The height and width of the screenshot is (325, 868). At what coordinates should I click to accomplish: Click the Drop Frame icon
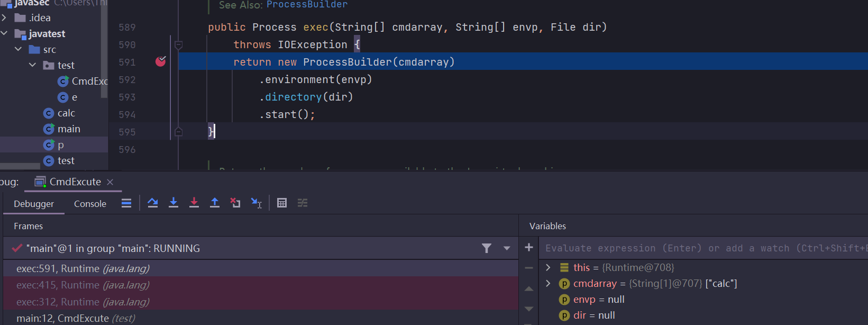pyautogui.click(x=235, y=203)
